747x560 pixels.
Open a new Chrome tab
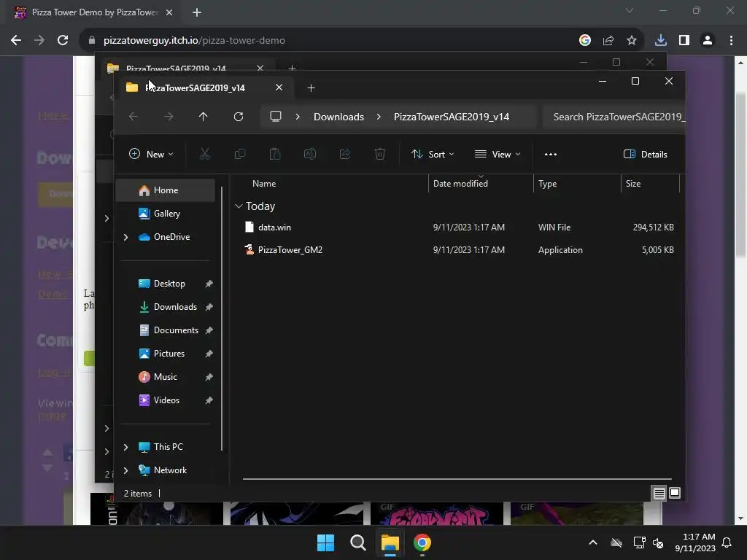pos(197,12)
